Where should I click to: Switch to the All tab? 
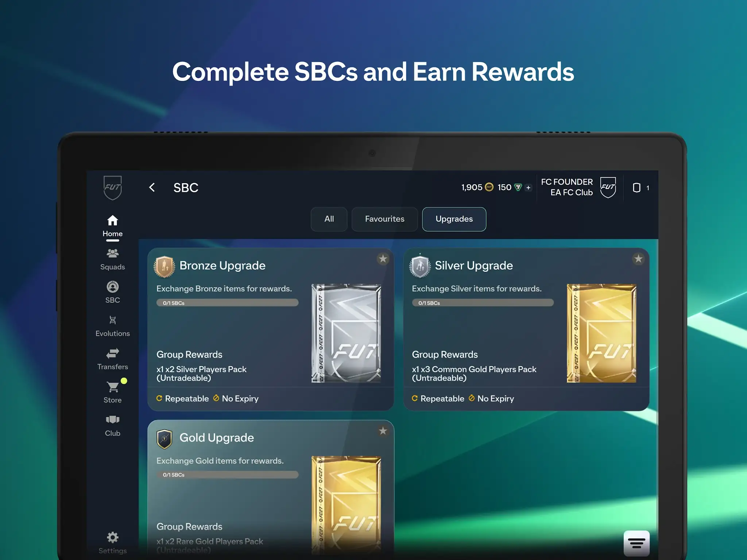point(329,219)
